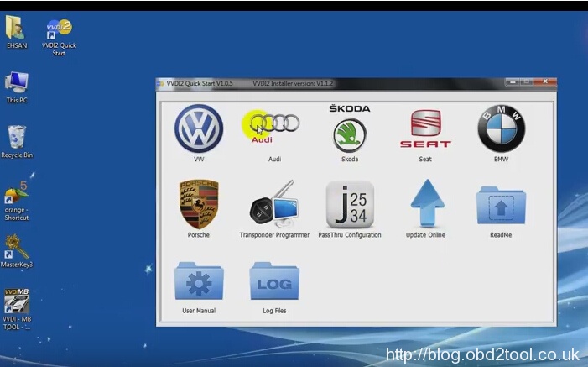Viewport: 588px width, 367px height.
Task: Open the Transponder Programmer icon
Action: (x=274, y=204)
